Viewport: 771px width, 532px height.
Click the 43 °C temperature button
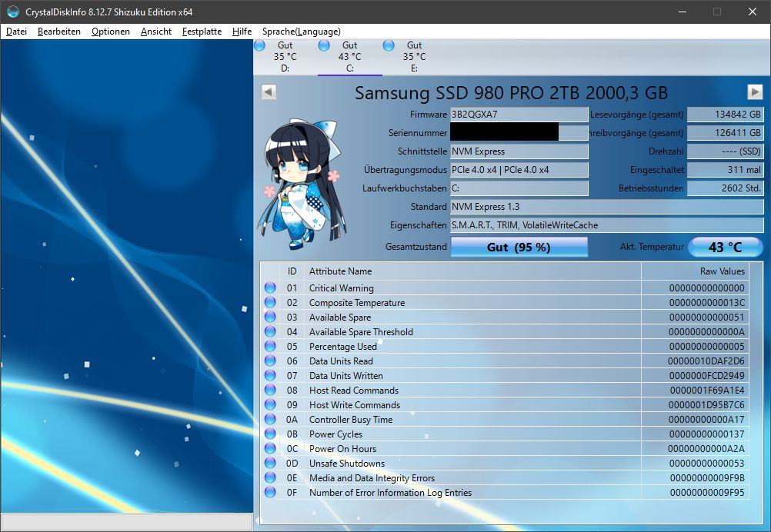(726, 247)
